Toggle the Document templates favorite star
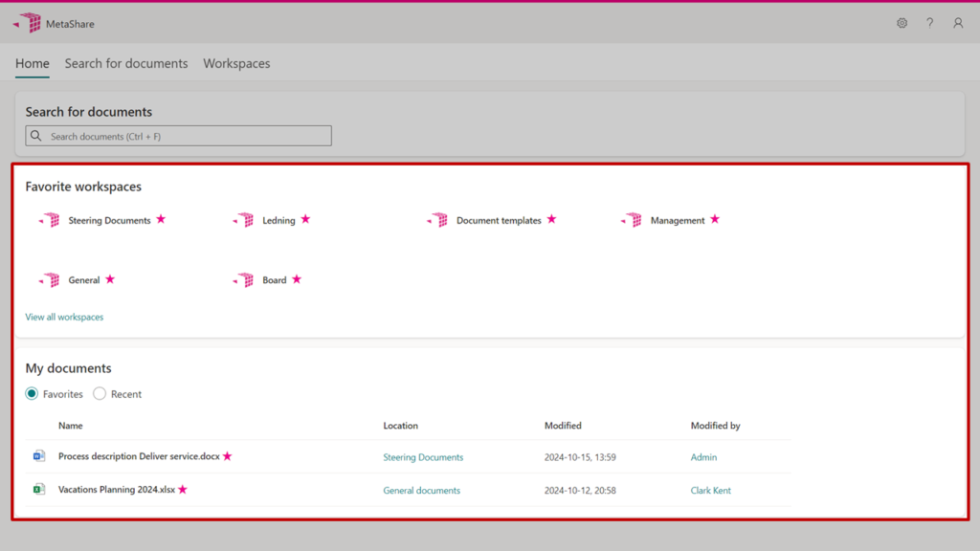Image resolution: width=980 pixels, height=551 pixels. [551, 219]
